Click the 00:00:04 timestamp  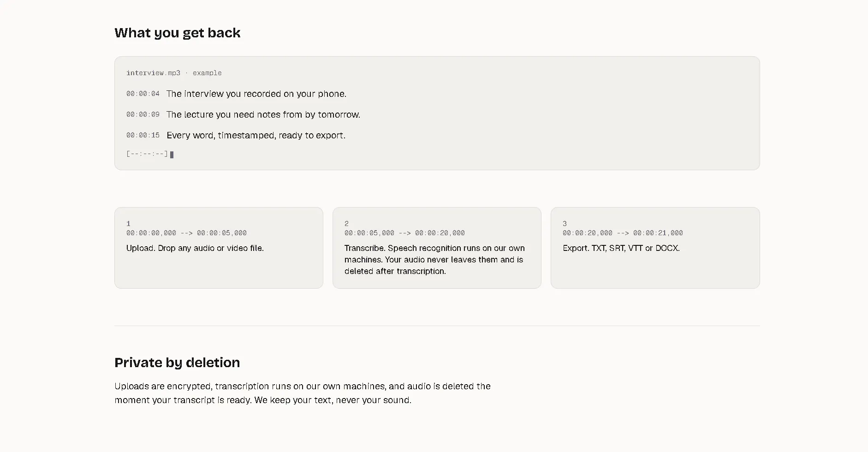(143, 94)
